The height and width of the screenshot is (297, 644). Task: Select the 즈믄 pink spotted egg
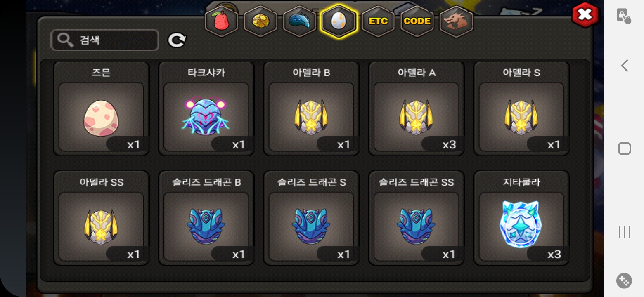(x=101, y=108)
